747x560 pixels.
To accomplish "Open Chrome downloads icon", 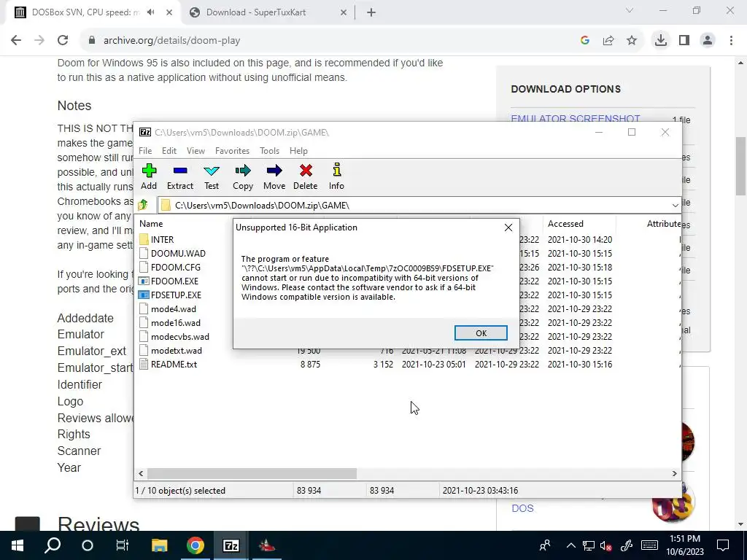I will point(660,41).
